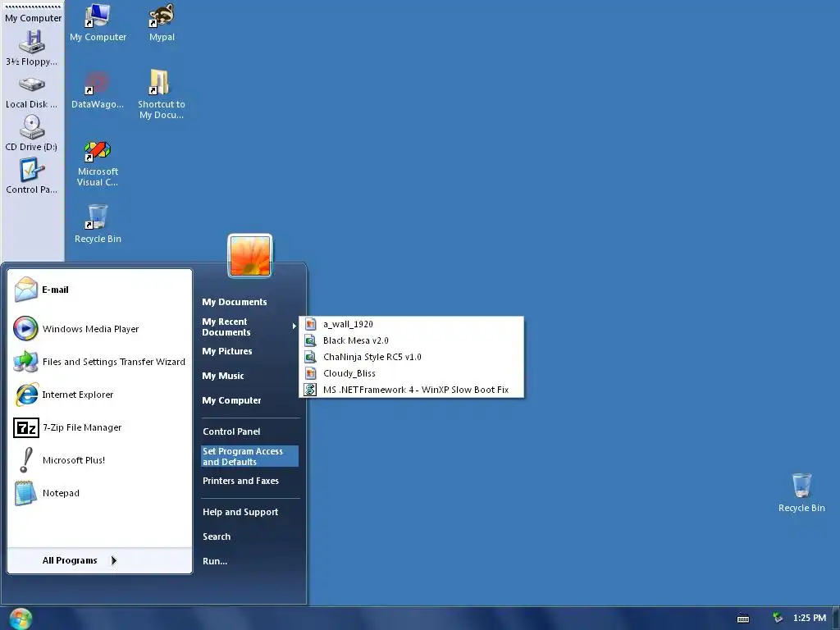Launch the Internet Explorer icon
This screenshot has height=630, width=840.
25,395
